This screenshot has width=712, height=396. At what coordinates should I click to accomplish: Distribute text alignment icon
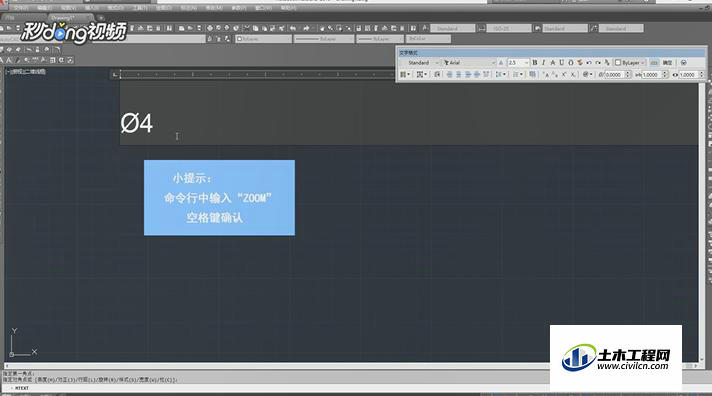click(485, 74)
